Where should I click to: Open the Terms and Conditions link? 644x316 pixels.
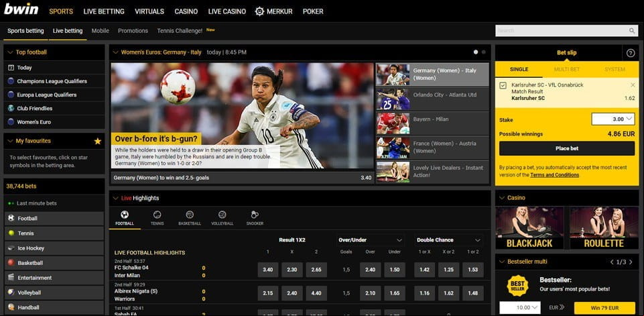point(554,175)
